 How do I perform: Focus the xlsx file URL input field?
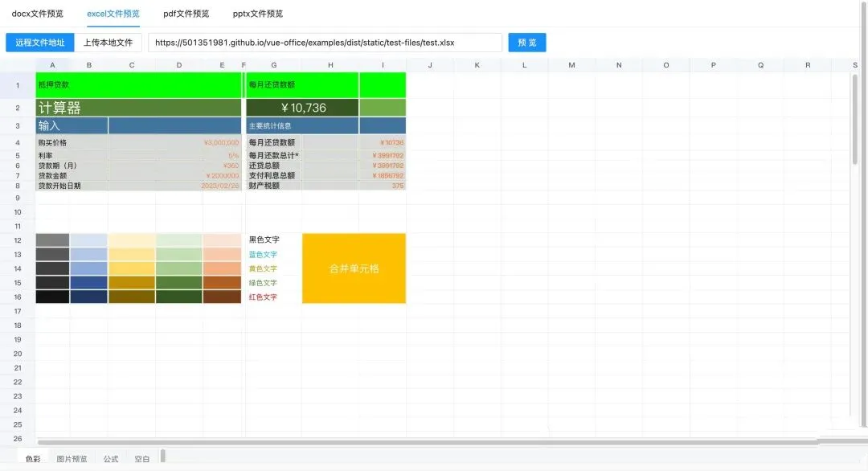click(325, 43)
